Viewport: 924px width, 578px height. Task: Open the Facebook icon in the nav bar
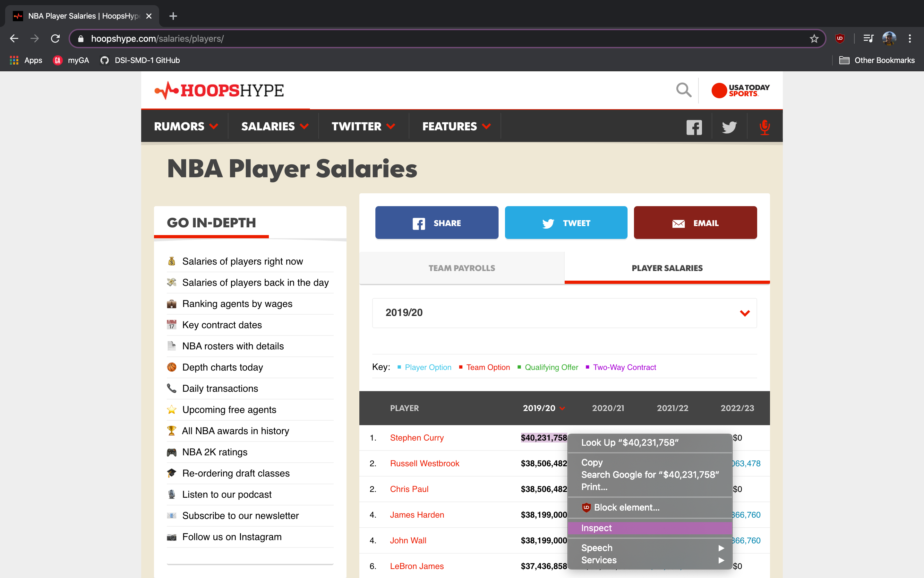(x=694, y=127)
